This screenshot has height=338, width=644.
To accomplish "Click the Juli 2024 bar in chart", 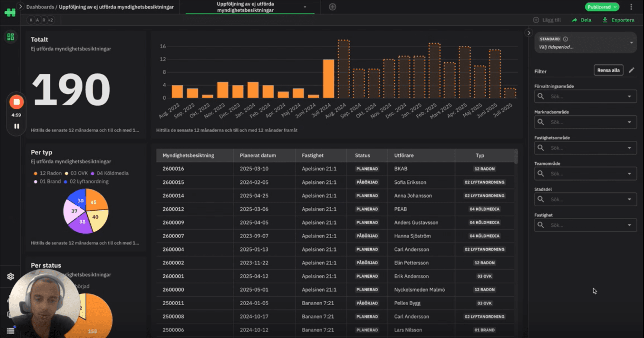I will coord(329,79).
